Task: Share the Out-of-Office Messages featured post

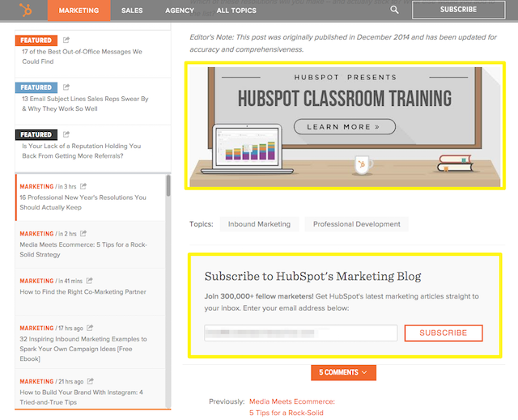Action: click(x=66, y=40)
